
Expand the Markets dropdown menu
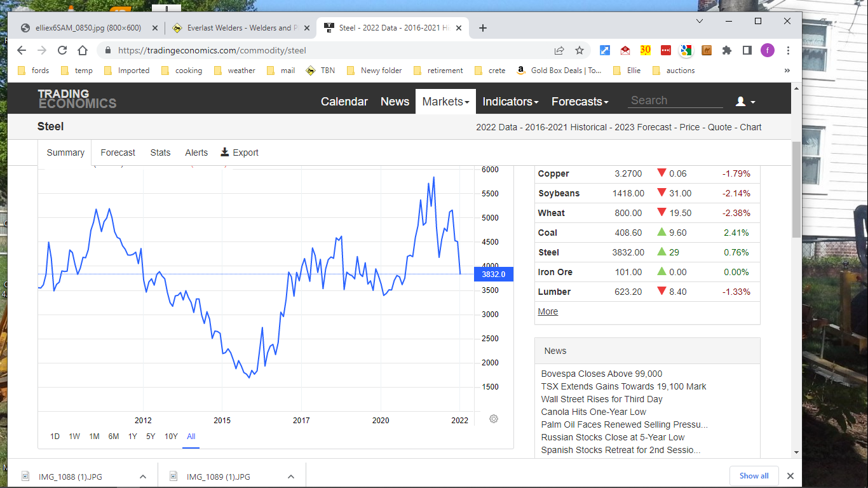[445, 102]
